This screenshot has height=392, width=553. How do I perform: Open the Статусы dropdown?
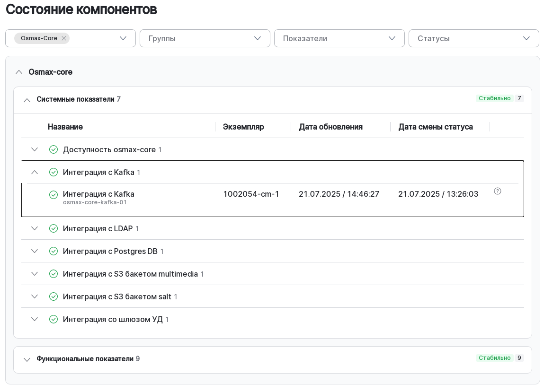click(x=474, y=38)
